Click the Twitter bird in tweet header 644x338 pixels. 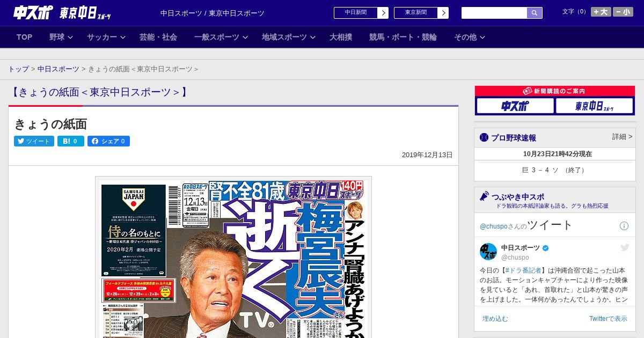click(625, 247)
